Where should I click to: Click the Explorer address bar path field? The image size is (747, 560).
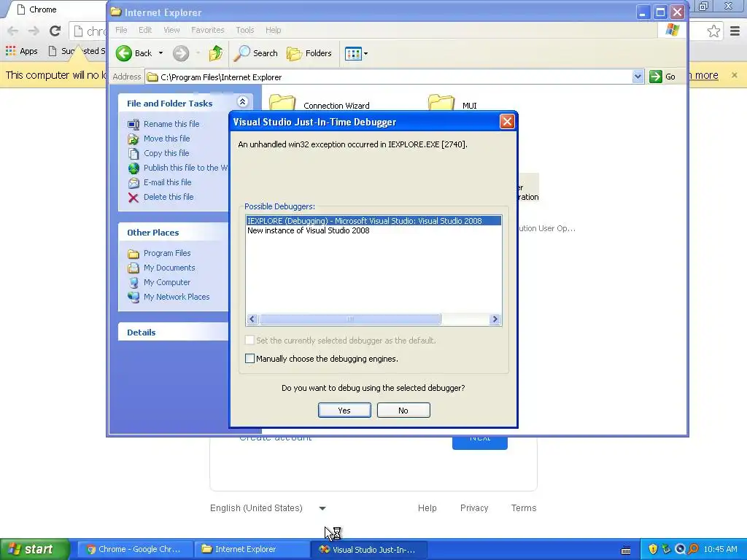tap(389, 77)
